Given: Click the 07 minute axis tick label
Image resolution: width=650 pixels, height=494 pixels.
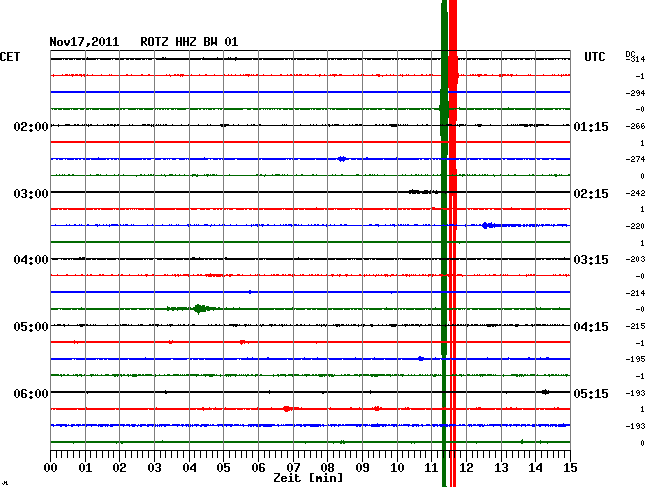Looking at the screenshot, I should (293, 468).
